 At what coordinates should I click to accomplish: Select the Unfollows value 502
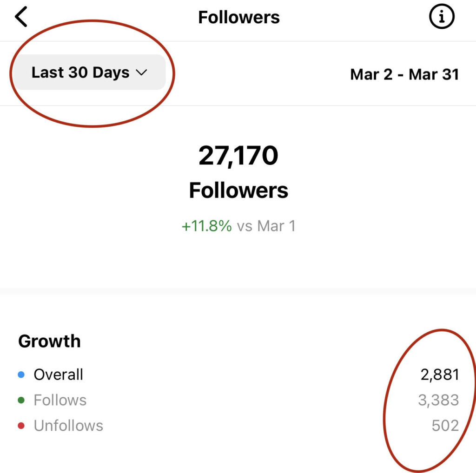click(x=445, y=426)
